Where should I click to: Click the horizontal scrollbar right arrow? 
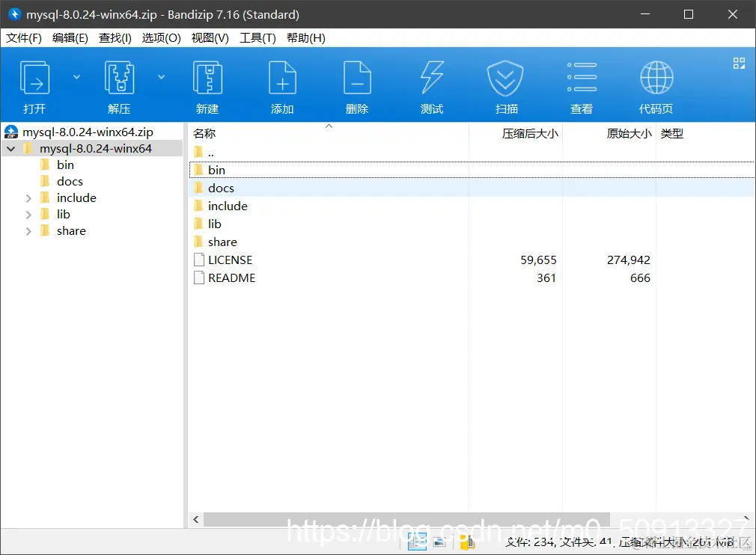click(x=746, y=519)
